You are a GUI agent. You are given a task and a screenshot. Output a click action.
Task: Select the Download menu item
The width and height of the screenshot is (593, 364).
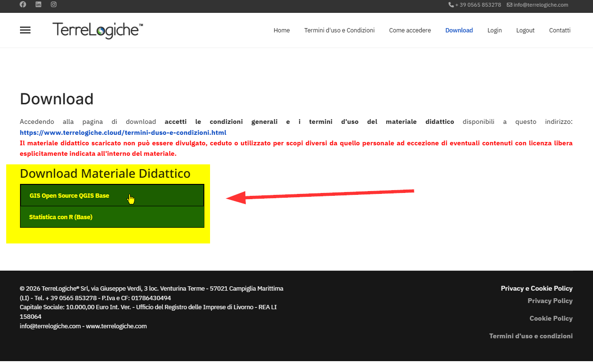click(x=459, y=30)
